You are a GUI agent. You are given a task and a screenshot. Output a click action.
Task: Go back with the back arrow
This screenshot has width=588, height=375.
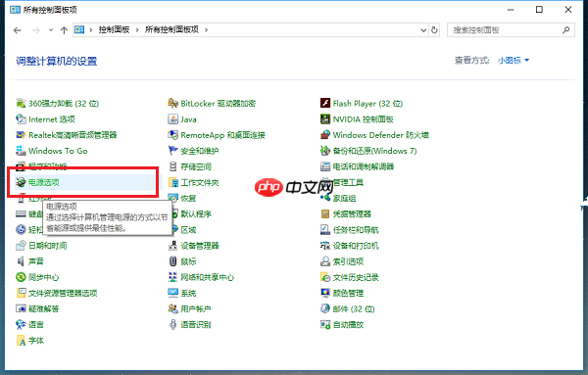tap(18, 30)
